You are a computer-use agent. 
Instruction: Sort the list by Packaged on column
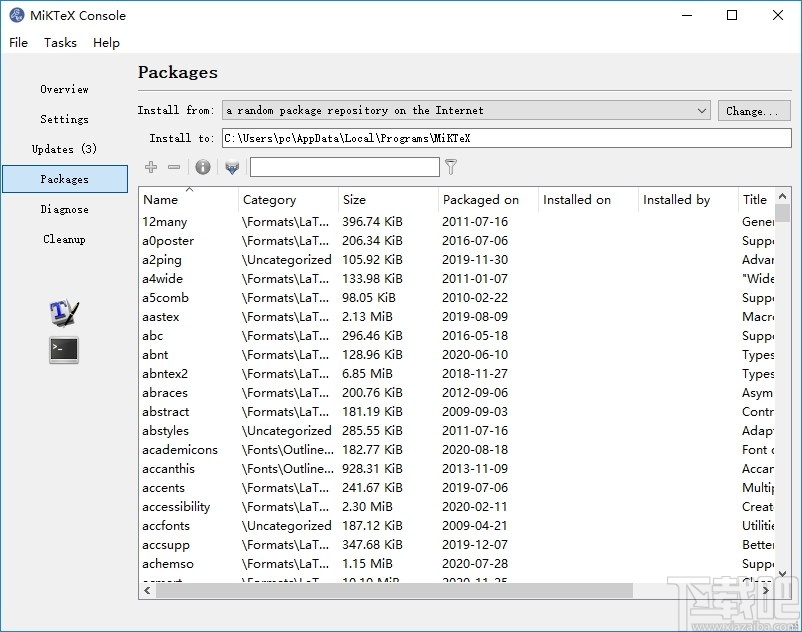[x=487, y=200]
